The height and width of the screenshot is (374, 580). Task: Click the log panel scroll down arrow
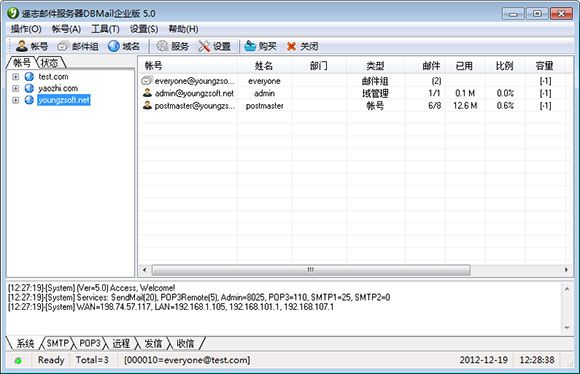567,328
